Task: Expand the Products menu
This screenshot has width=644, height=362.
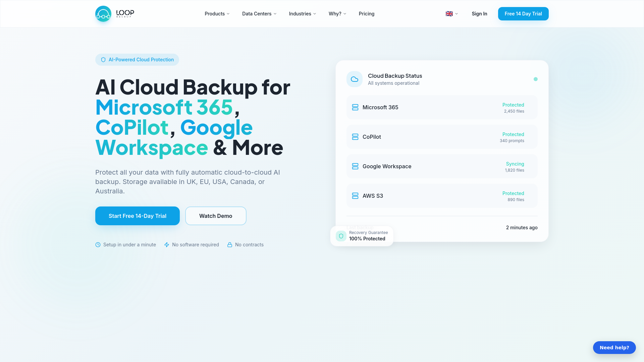Action: pos(217,14)
